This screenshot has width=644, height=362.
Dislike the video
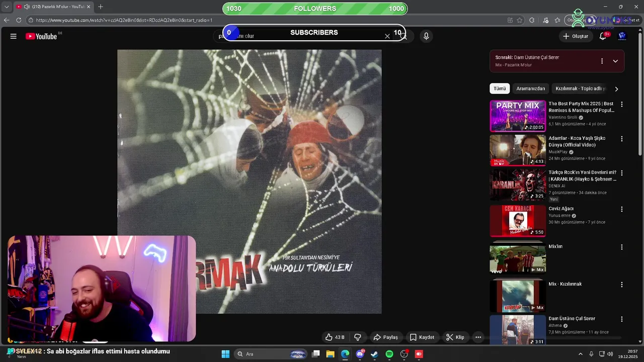coord(358,337)
